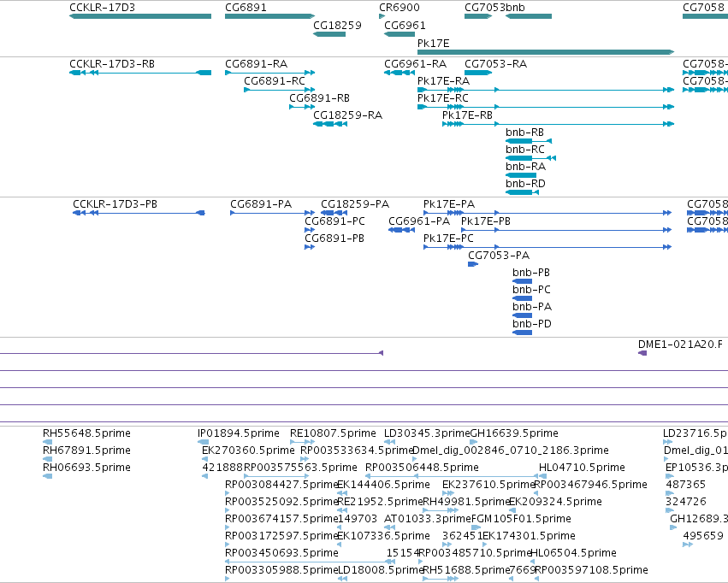Screen dimensions: 728x583
Task: Click the RE10807.5prime EST
Action: [302, 442]
